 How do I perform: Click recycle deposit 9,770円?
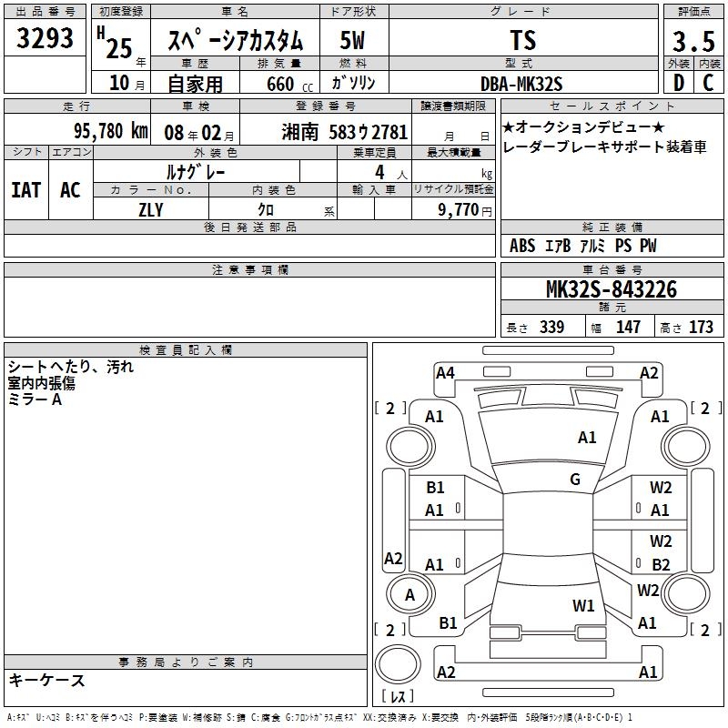[465, 210]
